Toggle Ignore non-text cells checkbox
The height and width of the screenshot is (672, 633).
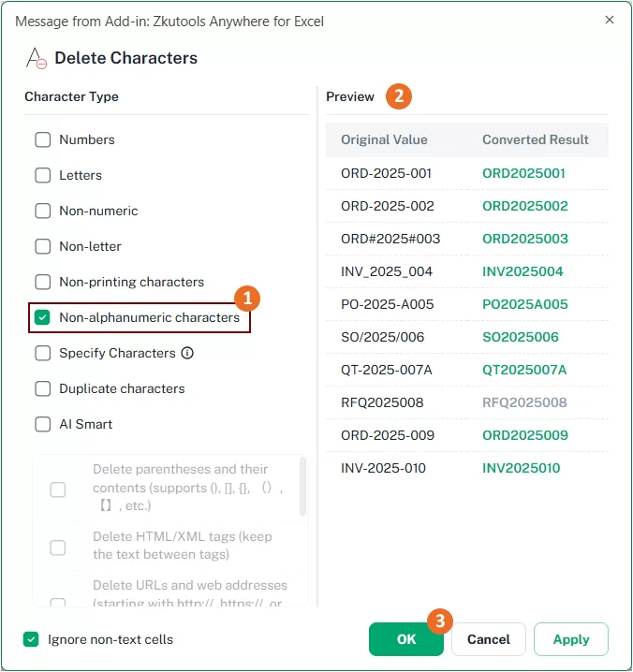31,639
